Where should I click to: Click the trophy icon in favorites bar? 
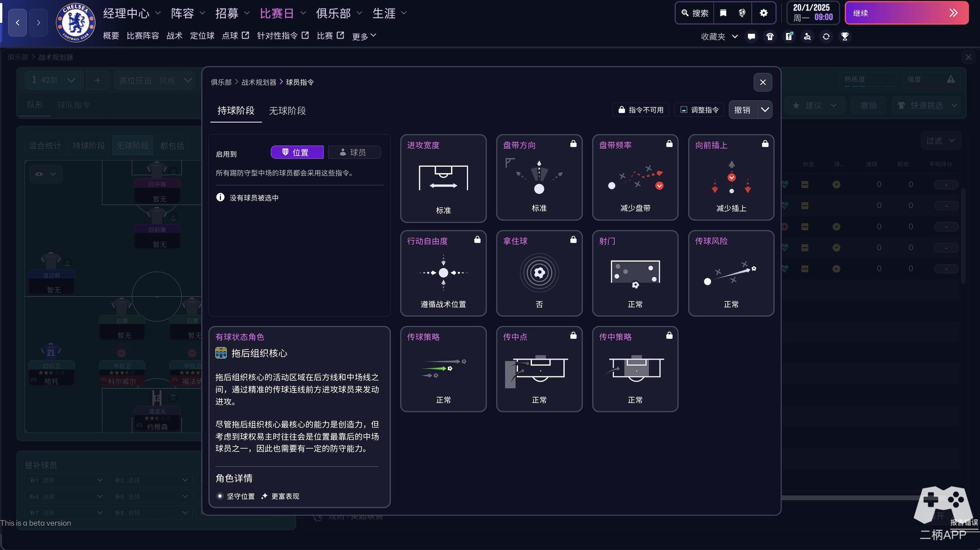click(844, 36)
